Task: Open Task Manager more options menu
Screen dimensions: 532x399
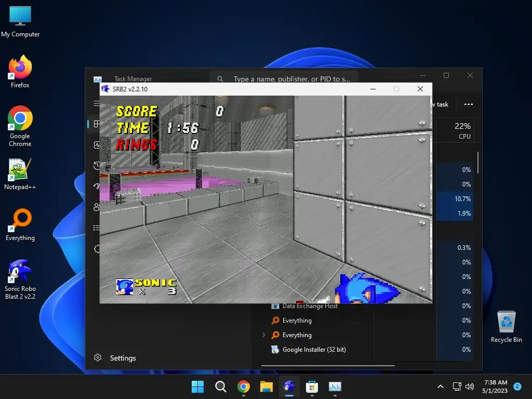Action: pyautogui.click(x=469, y=104)
